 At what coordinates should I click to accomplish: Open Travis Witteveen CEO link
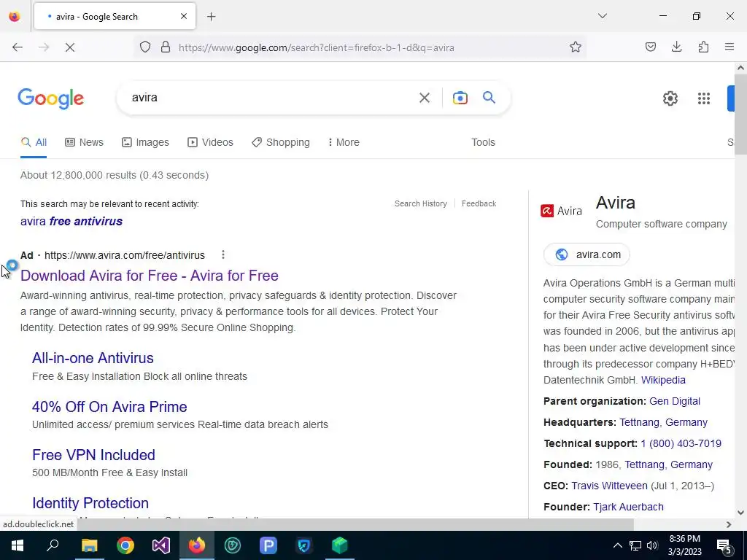tap(609, 486)
